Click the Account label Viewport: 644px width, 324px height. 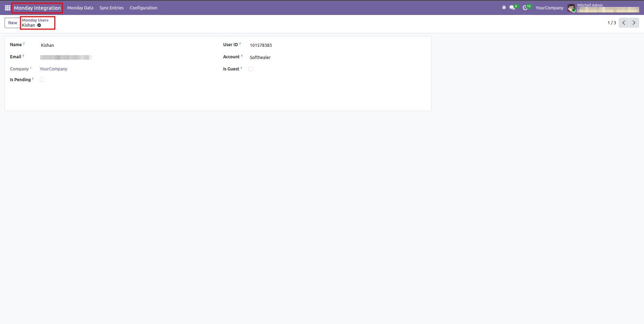(231, 57)
